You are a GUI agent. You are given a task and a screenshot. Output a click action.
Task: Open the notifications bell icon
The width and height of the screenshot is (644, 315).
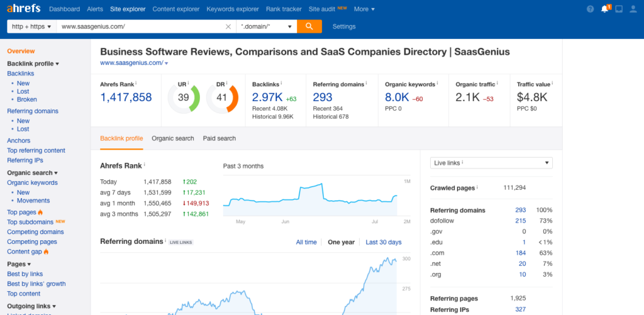605,9
